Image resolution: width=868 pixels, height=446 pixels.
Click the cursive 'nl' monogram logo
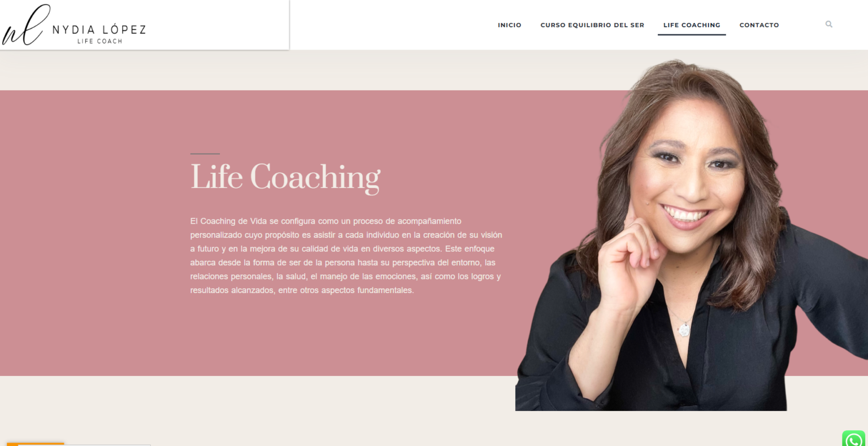24,25
